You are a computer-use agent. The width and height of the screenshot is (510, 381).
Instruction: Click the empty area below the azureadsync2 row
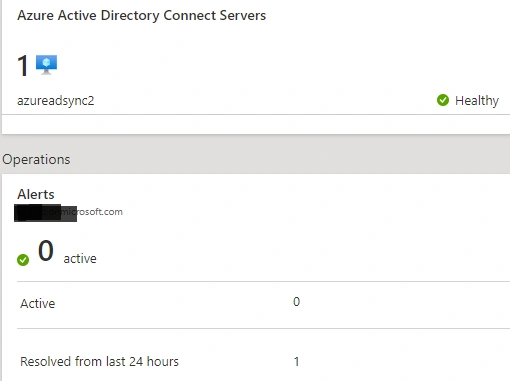(256, 124)
